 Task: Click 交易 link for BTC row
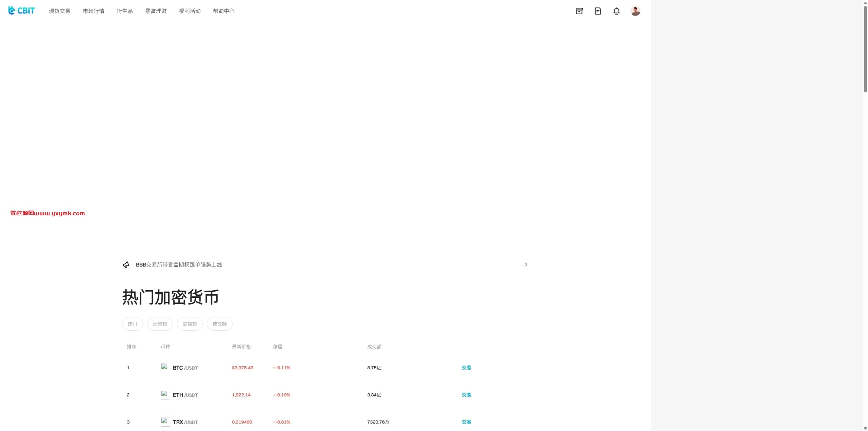[x=466, y=368]
